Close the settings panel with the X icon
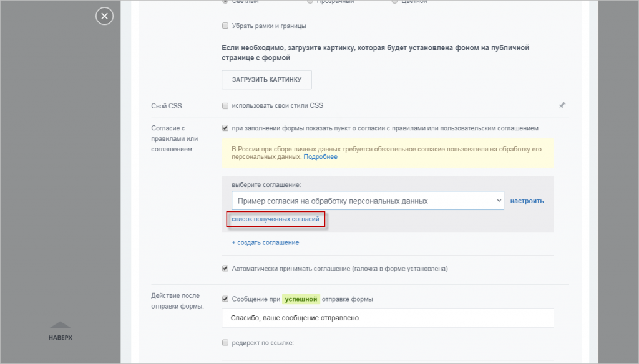The width and height of the screenshot is (639, 364). click(104, 16)
